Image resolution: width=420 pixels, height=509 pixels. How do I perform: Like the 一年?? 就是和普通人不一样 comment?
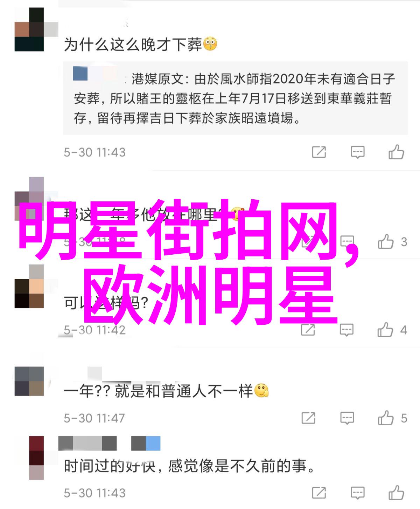(386, 418)
